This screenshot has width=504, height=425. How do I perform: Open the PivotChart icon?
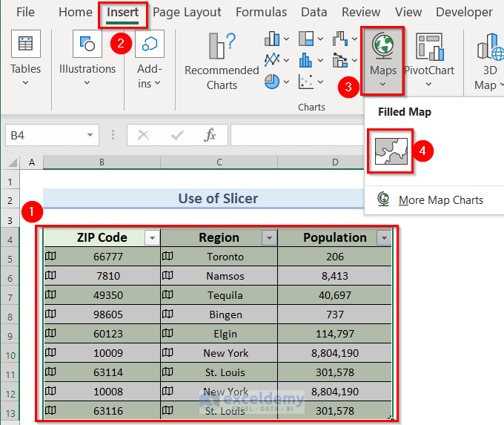coord(430,47)
